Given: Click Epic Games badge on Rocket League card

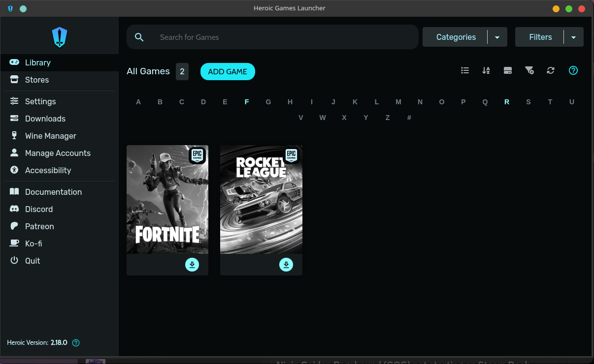Looking at the screenshot, I should click(292, 155).
